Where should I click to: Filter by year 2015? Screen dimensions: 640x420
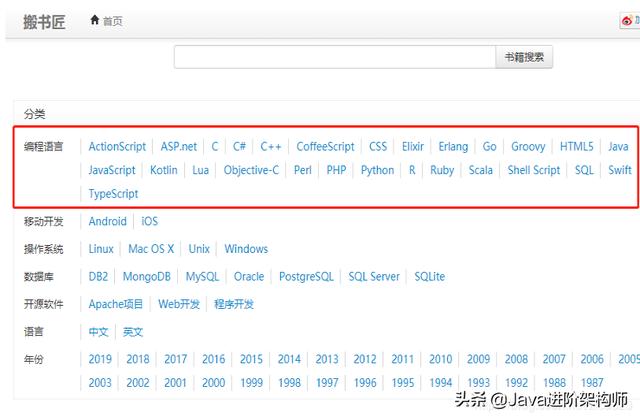(x=251, y=359)
